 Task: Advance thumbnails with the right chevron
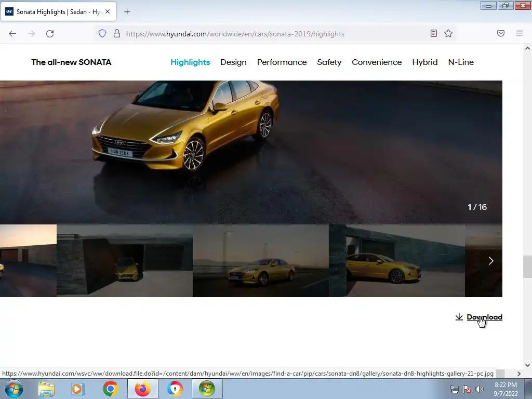pos(491,261)
